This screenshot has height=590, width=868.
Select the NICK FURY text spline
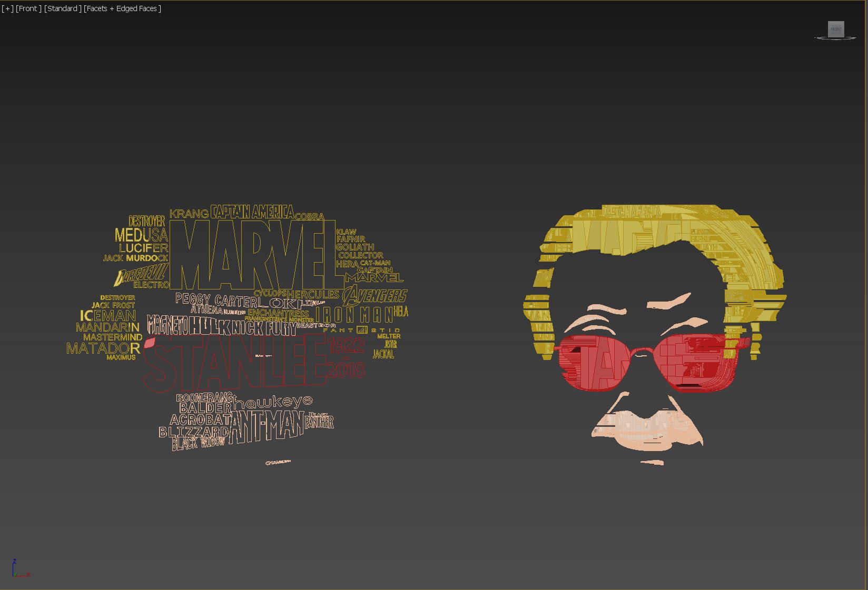(264, 328)
